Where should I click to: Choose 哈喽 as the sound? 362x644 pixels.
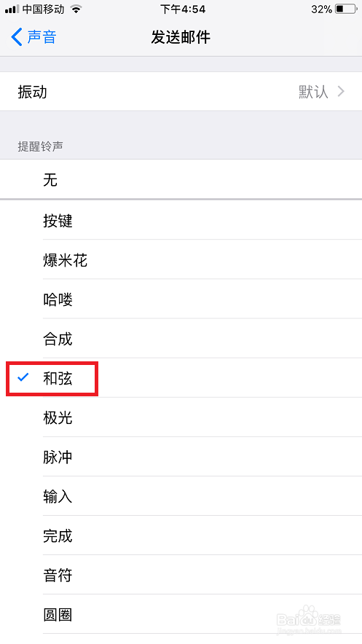[x=181, y=299]
